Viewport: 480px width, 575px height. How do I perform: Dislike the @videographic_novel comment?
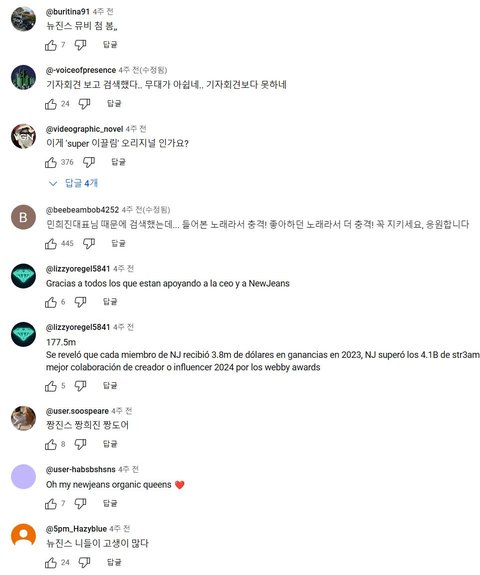(x=89, y=162)
